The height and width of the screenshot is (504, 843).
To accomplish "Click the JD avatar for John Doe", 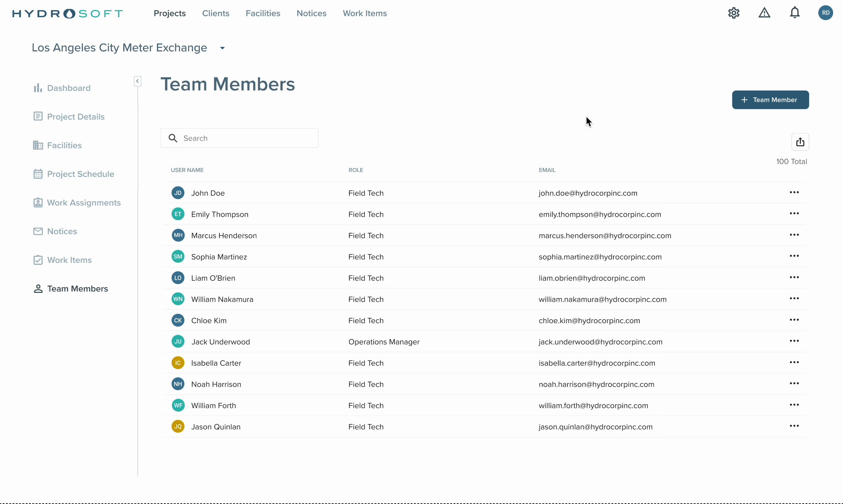I will click(x=178, y=193).
